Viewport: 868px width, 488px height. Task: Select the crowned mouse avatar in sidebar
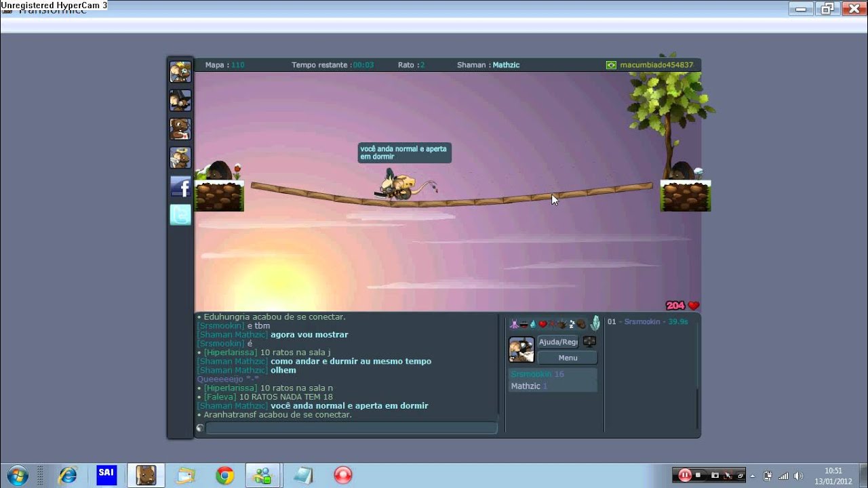point(180,72)
